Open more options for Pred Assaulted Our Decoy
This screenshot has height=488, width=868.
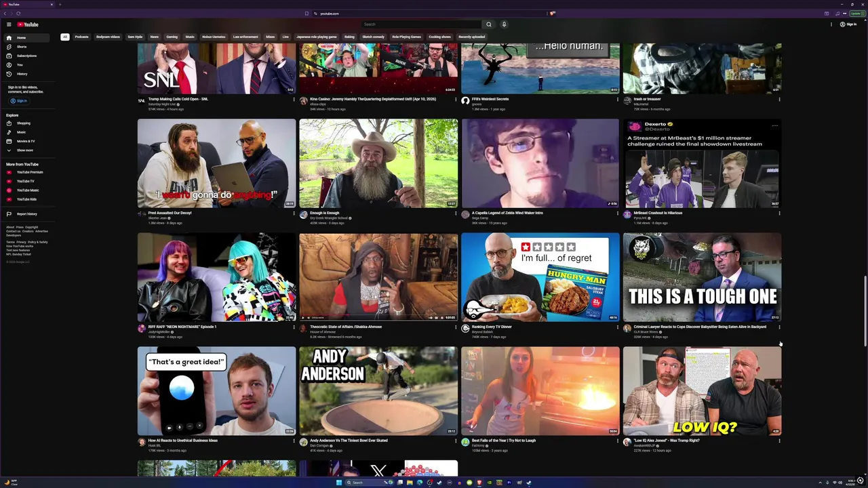(294, 213)
